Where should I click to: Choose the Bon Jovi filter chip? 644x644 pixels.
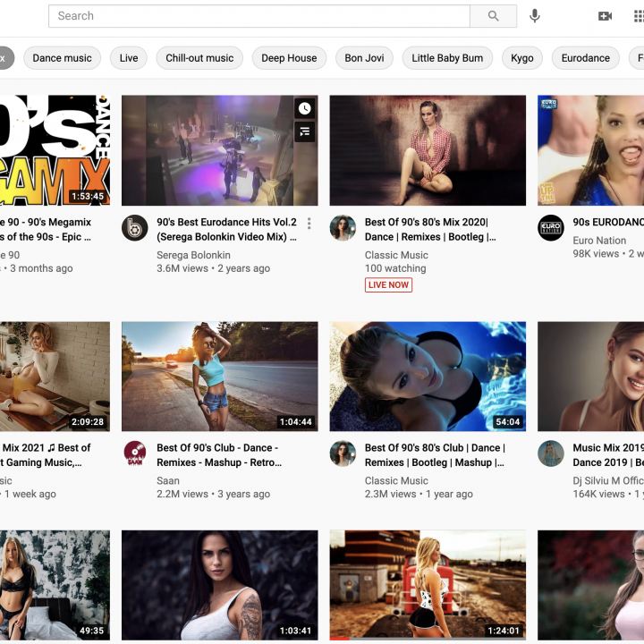(x=364, y=58)
